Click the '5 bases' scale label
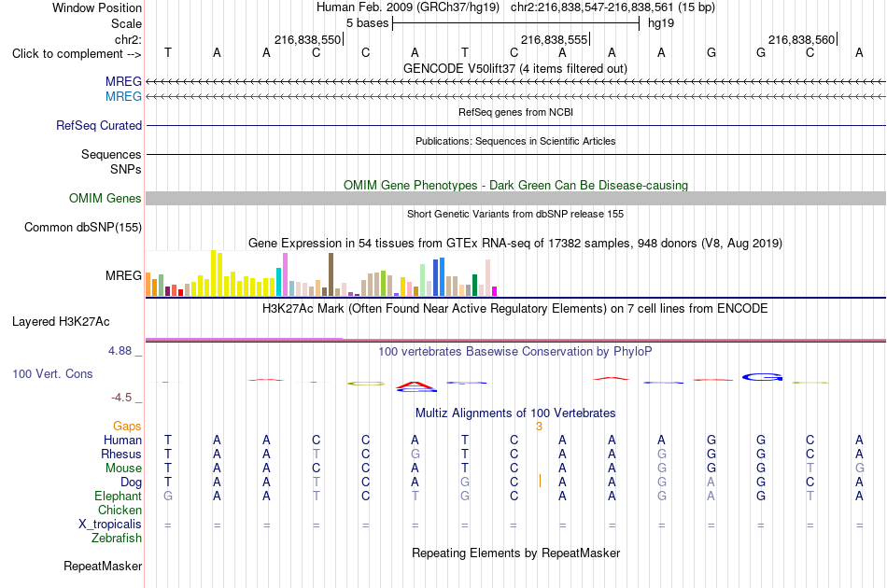 [x=368, y=23]
